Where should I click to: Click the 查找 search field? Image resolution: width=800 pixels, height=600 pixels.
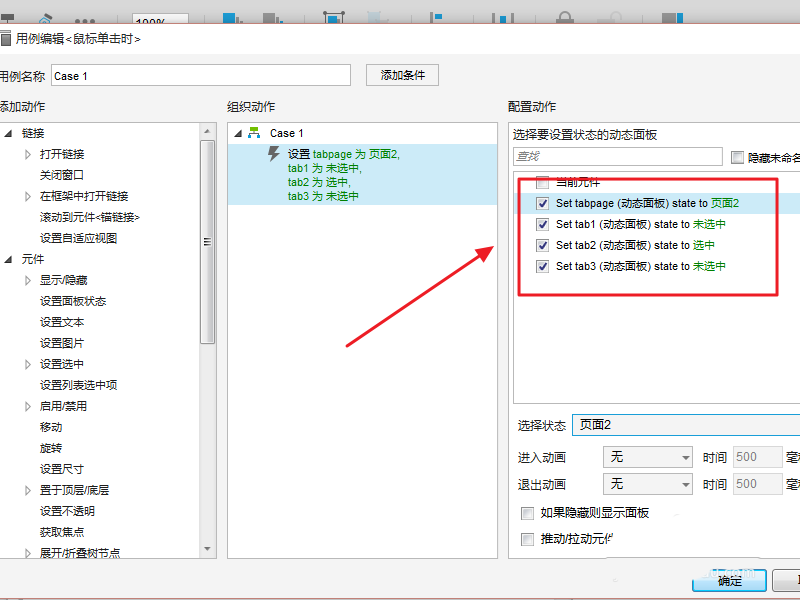click(617, 156)
